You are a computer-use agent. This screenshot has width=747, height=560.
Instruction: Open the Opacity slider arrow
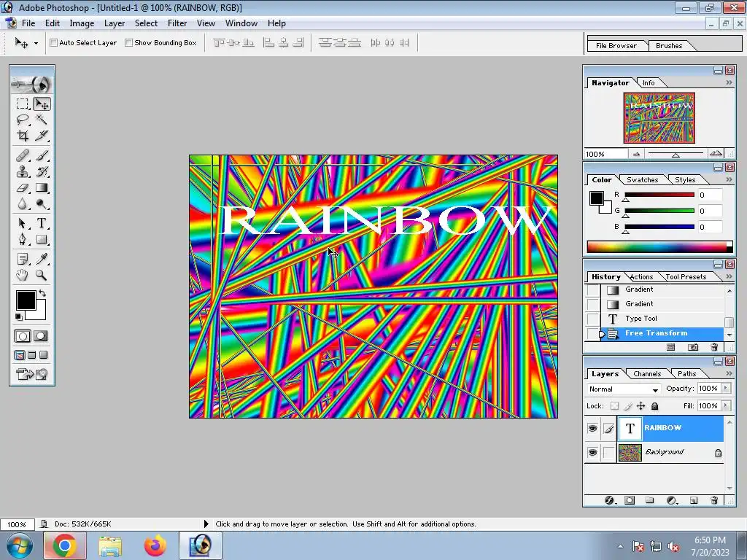(726, 388)
